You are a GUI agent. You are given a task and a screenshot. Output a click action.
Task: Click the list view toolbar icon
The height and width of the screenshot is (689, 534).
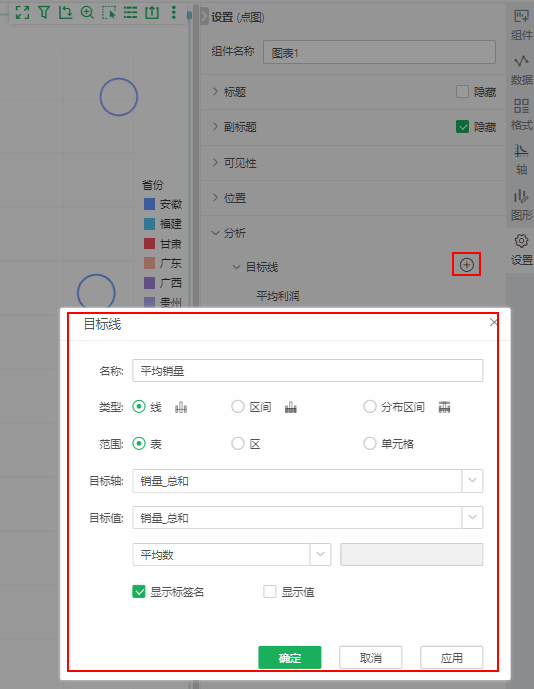point(130,12)
